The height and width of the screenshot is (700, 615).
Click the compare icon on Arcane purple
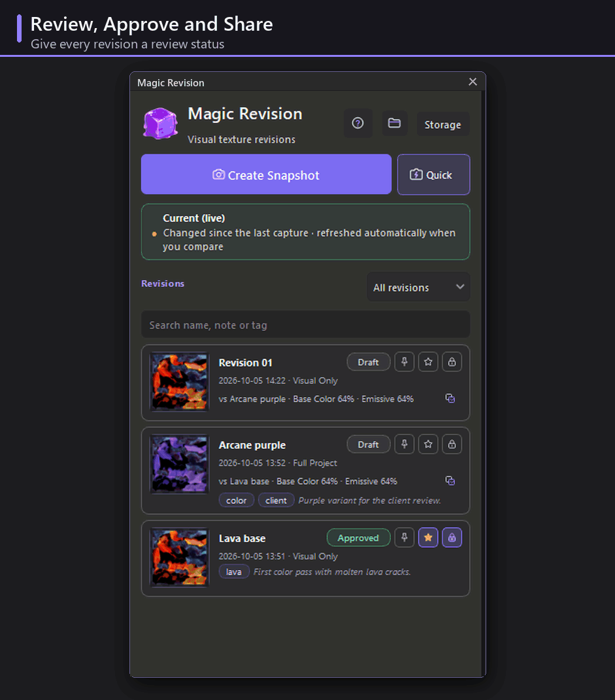click(x=450, y=480)
